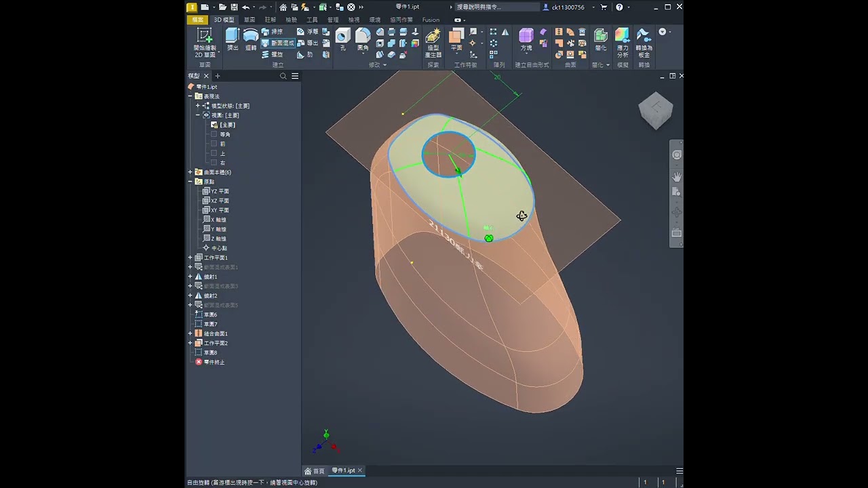The width and height of the screenshot is (868, 488).
Task: Select the Loft (斷面混成) tool
Action: [x=278, y=43]
